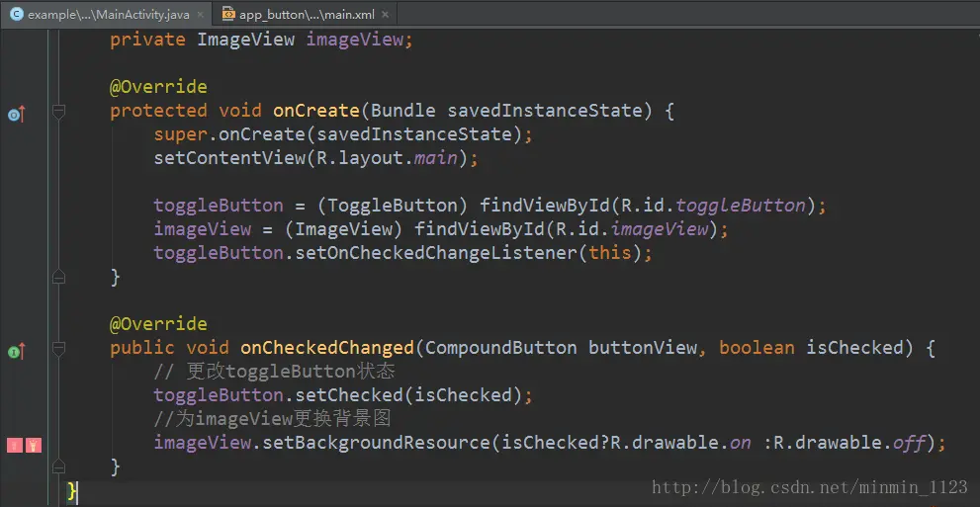The height and width of the screenshot is (507, 980).
Task: Open the main.xml editor tab
Action: pos(304,14)
